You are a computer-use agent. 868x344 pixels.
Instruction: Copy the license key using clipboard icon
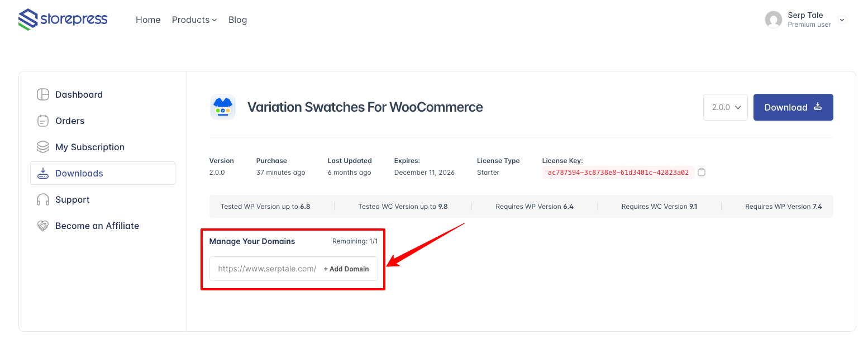702,172
